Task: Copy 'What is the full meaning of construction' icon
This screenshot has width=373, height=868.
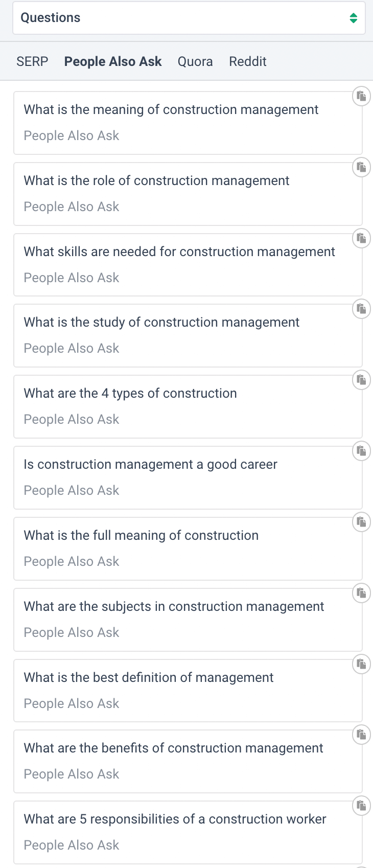Action: pos(362,522)
